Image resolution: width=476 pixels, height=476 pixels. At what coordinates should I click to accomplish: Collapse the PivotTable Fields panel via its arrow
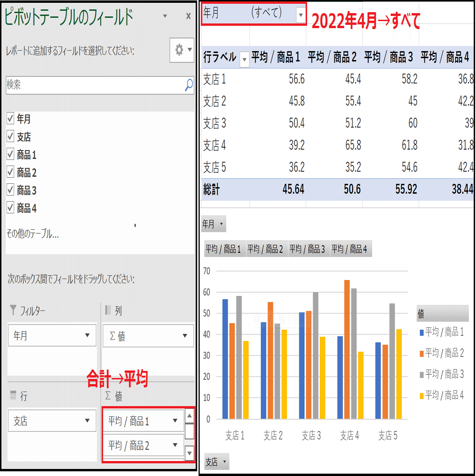[x=164, y=16]
